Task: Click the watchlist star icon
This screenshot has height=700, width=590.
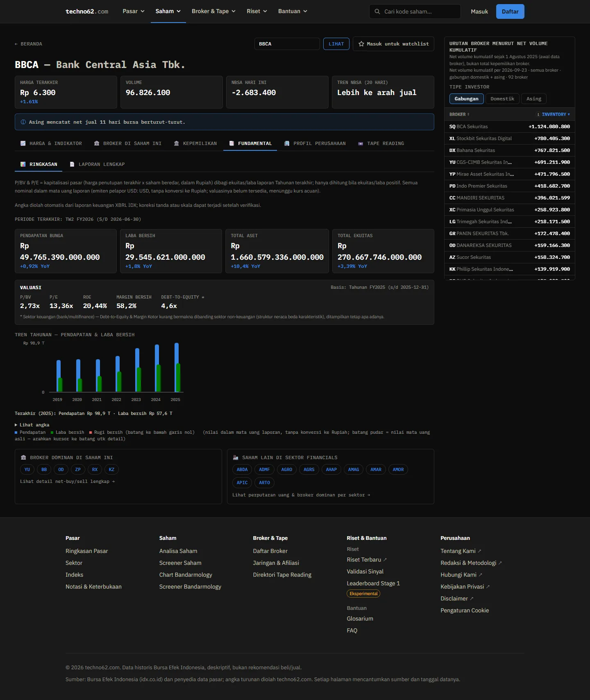Action: click(x=361, y=44)
